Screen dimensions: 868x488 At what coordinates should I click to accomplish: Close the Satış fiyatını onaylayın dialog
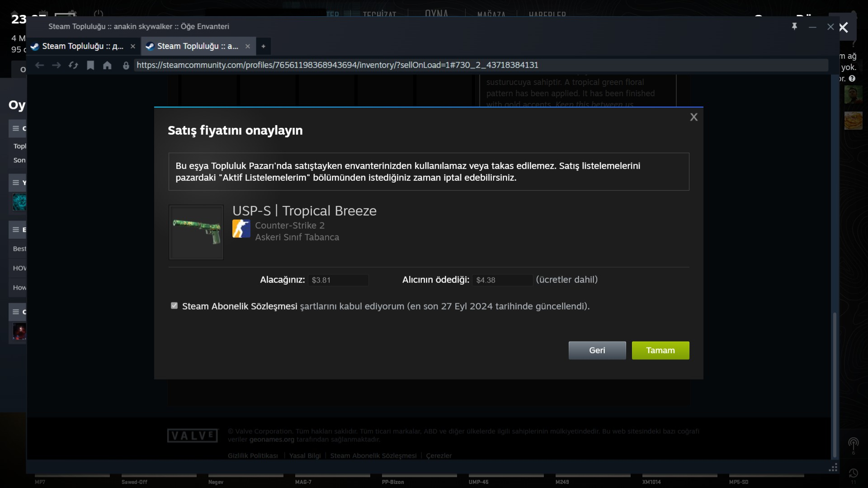click(x=693, y=117)
